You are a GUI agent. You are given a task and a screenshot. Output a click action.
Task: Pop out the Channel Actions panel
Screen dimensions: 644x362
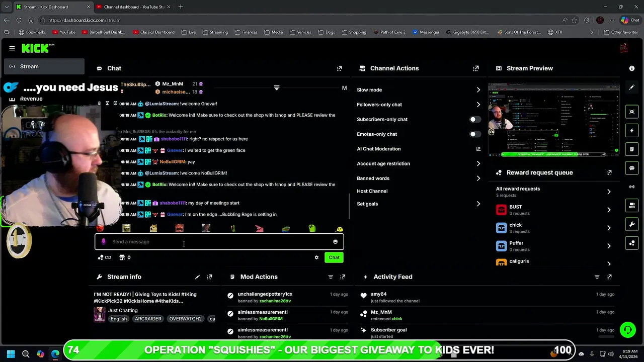click(x=475, y=68)
